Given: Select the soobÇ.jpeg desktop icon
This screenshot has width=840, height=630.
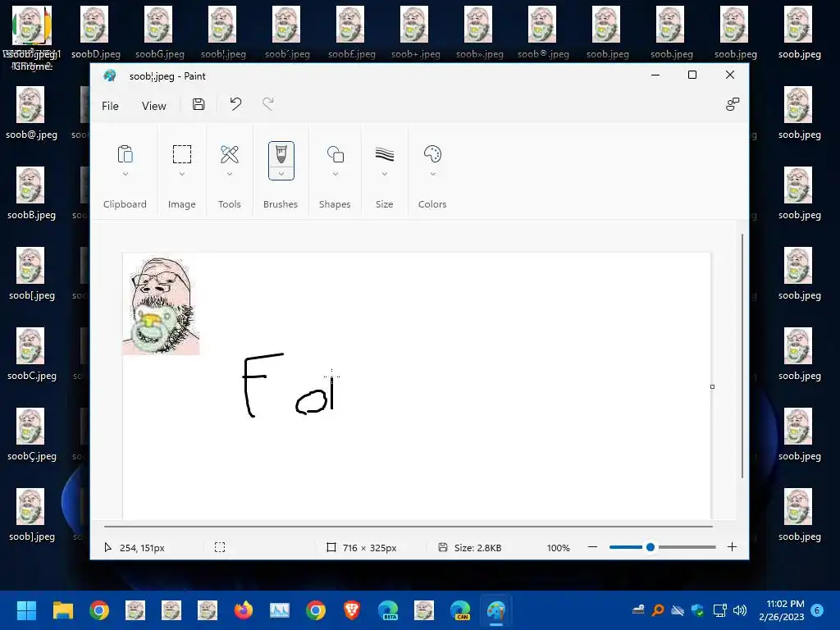Looking at the screenshot, I should coord(31,434).
